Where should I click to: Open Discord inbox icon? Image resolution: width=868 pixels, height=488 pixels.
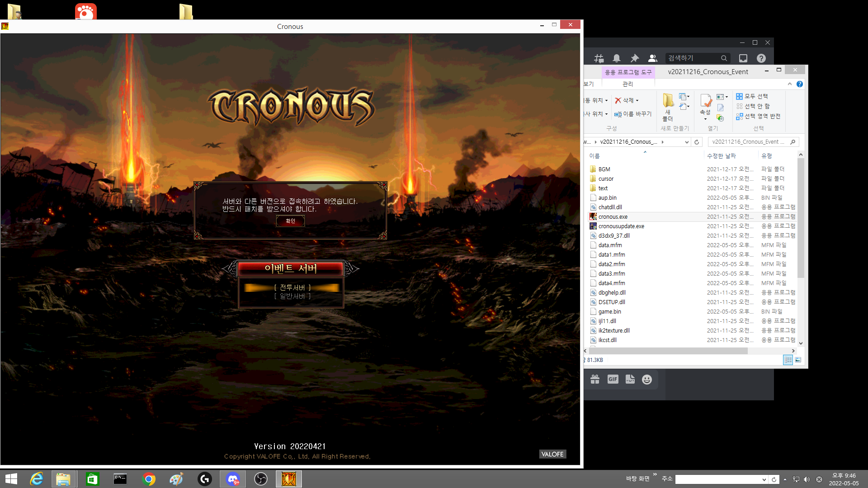tap(743, 58)
